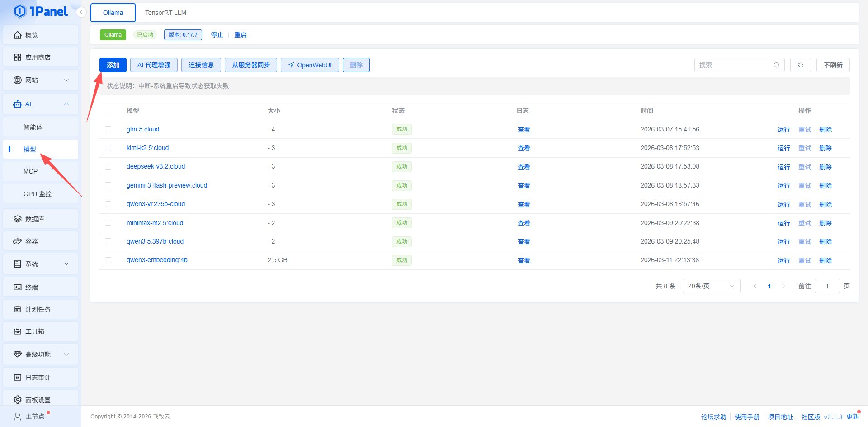
Task: Click the 更新 link in footer
Action: pos(853,417)
